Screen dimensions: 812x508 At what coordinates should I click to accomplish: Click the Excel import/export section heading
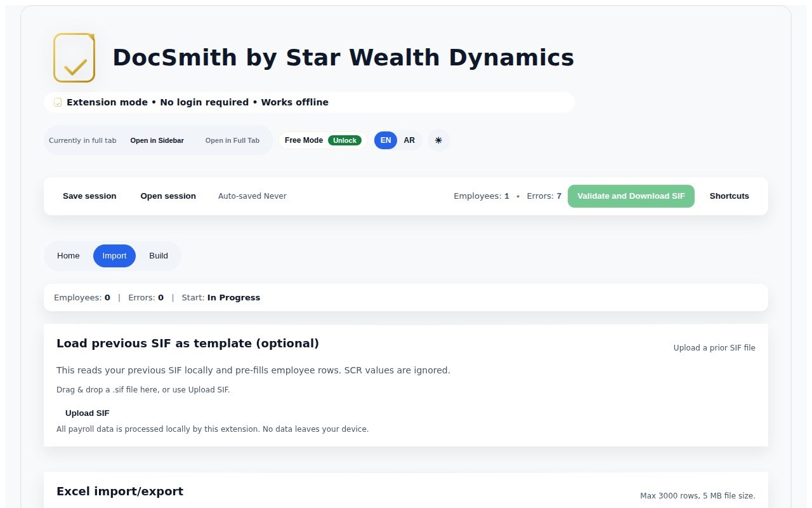click(120, 491)
